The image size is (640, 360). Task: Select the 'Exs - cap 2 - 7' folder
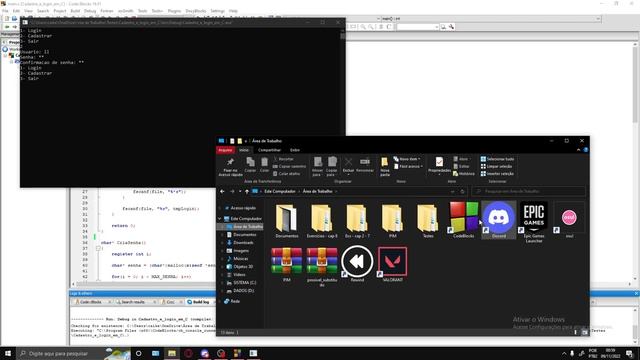coord(357,220)
